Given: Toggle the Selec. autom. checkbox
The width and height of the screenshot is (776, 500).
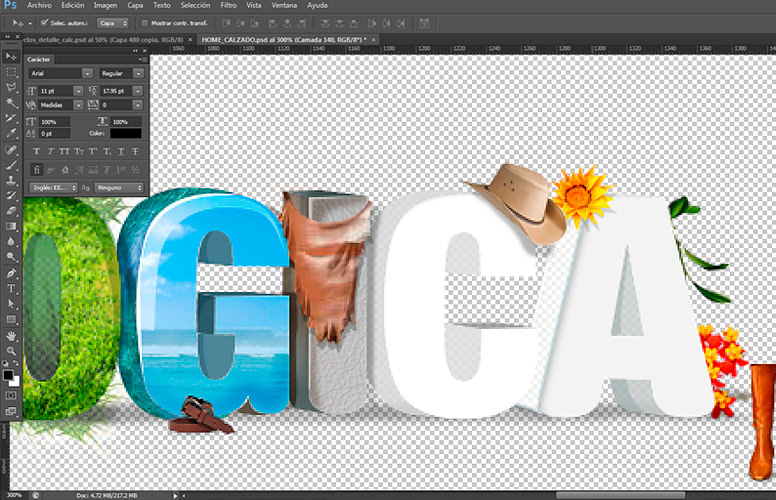Looking at the screenshot, I should [x=44, y=22].
